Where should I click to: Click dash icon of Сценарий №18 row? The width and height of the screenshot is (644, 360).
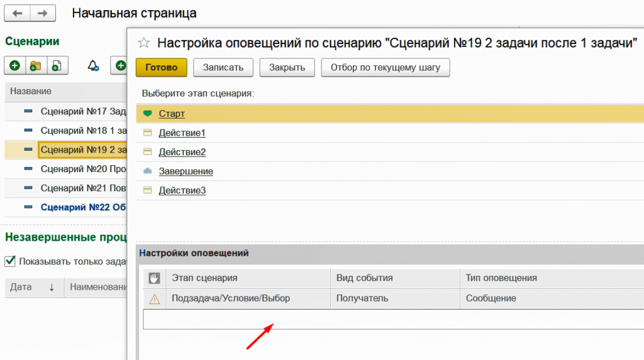(28, 130)
